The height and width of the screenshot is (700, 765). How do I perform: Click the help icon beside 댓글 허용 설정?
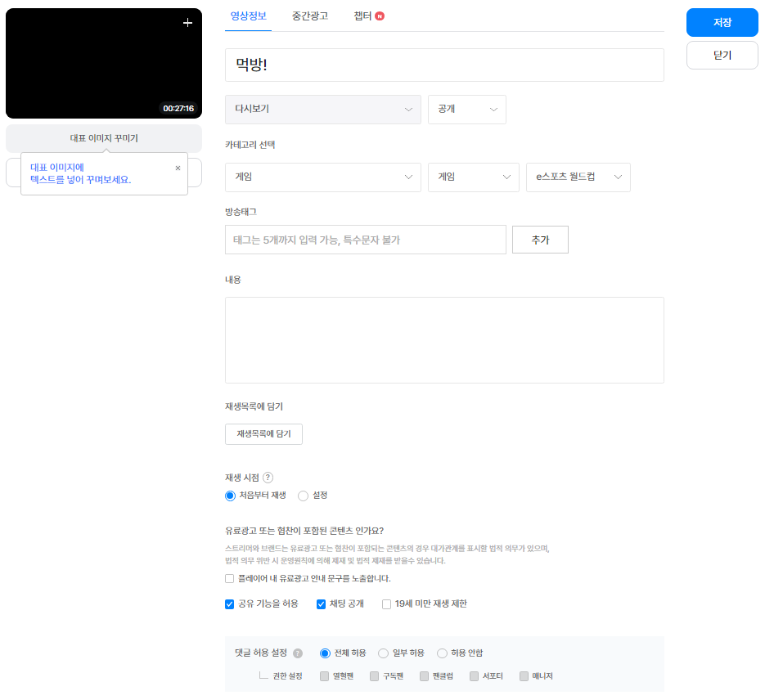point(298,653)
